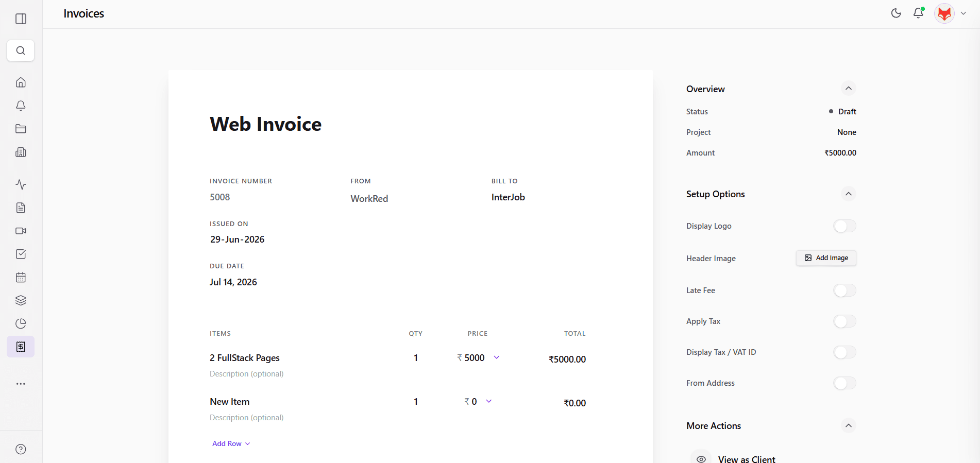
Task: Toggle Display Logo switch
Action: pyautogui.click(x=844, y=226)
